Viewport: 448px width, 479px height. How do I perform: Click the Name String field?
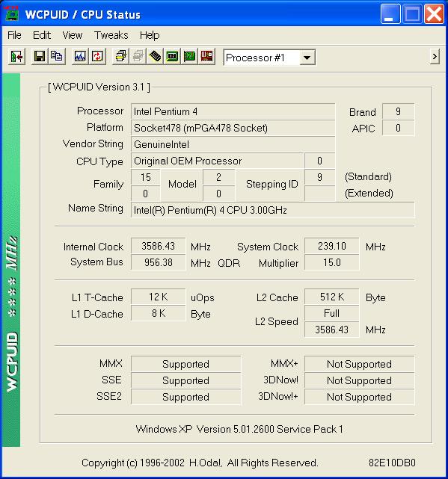[273, 210]
